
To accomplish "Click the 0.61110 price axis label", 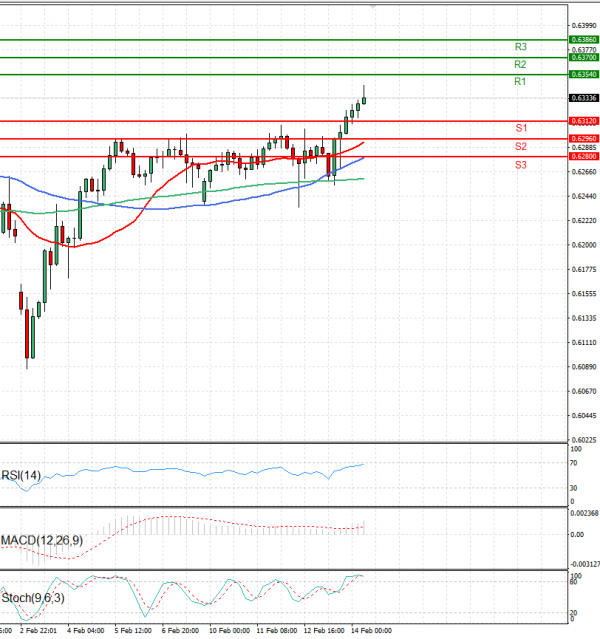I will point(584,343).
